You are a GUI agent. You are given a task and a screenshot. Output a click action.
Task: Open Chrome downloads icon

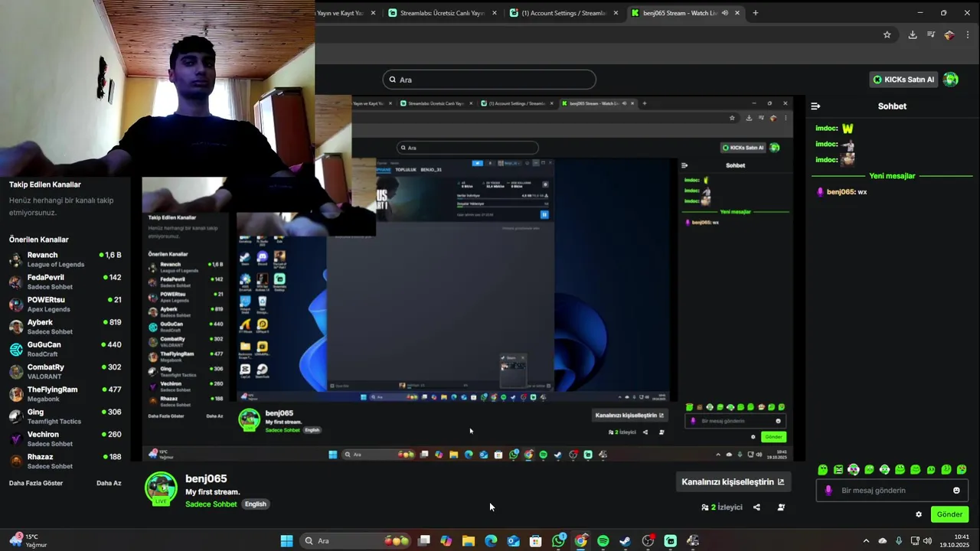click(x=913, y=34)
